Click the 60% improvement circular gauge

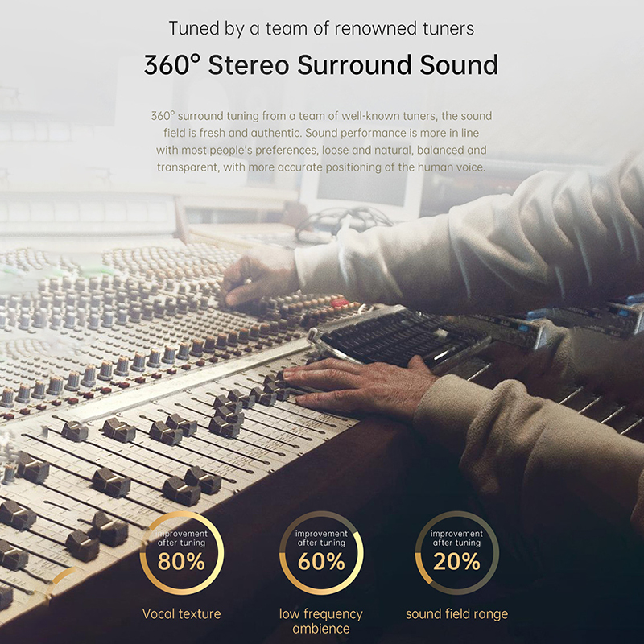321,554
